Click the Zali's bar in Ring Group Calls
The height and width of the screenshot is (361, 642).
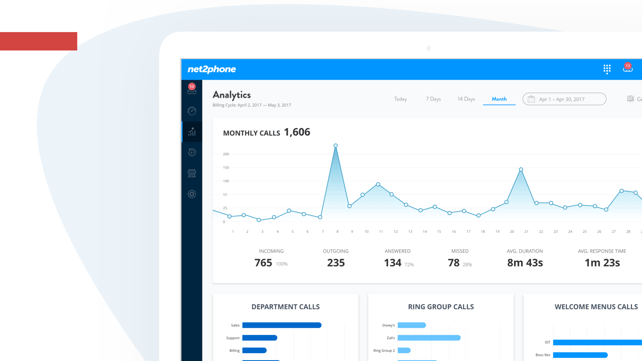click(x=429, y=338)
